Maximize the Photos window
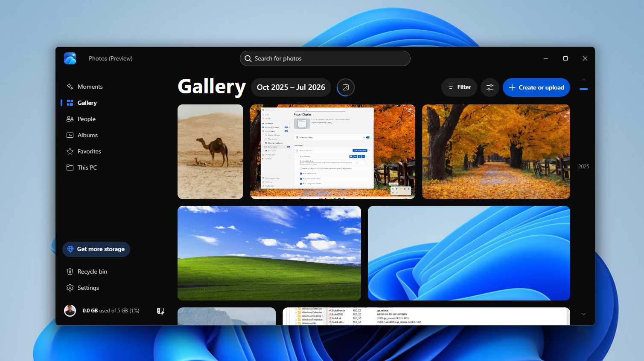This screenshot has width=644, height=361. click(x=565, y=58)
